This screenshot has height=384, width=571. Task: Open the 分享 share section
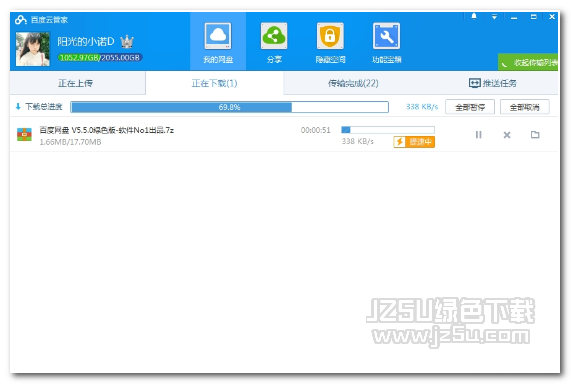click(274, 42)
